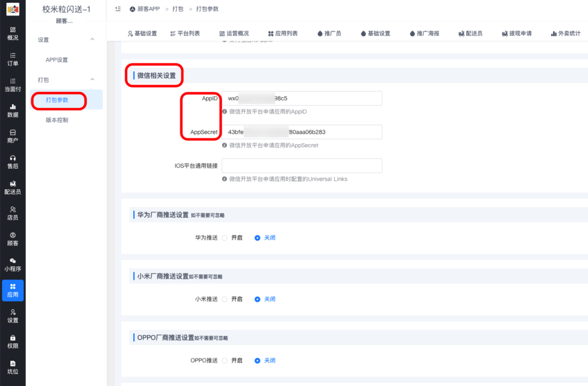This screenshot has width=588, height=386.
Task: Enable 华为推送 with 开启 radio
Action: (x=225, y=237)
